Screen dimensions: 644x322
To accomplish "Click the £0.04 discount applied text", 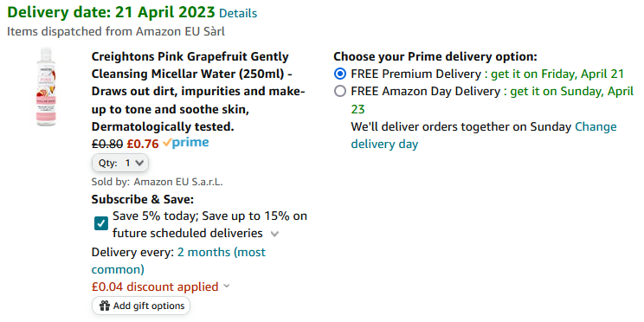I will click(x=155, y=287).
